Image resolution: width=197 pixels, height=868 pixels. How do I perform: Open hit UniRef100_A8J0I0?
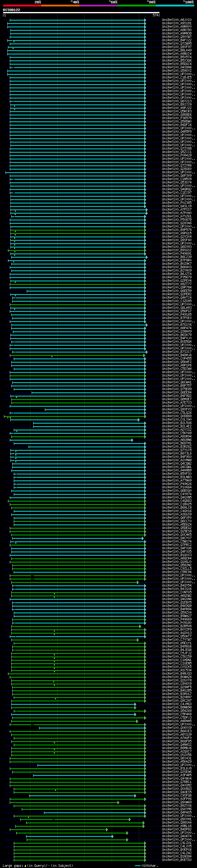(177, 20)
